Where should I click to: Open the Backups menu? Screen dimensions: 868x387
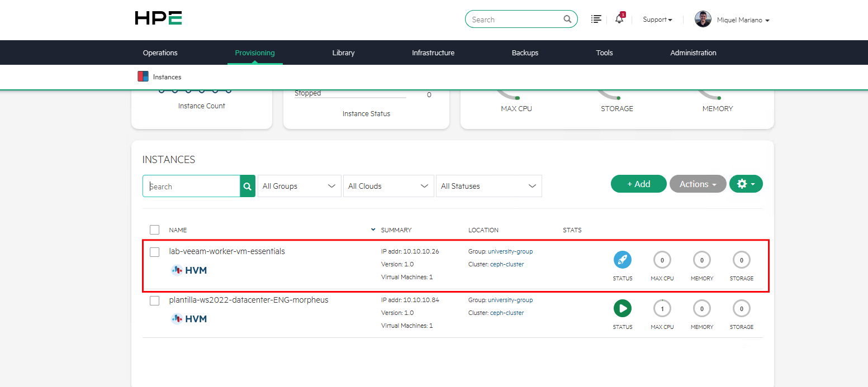tap(525, 52)
